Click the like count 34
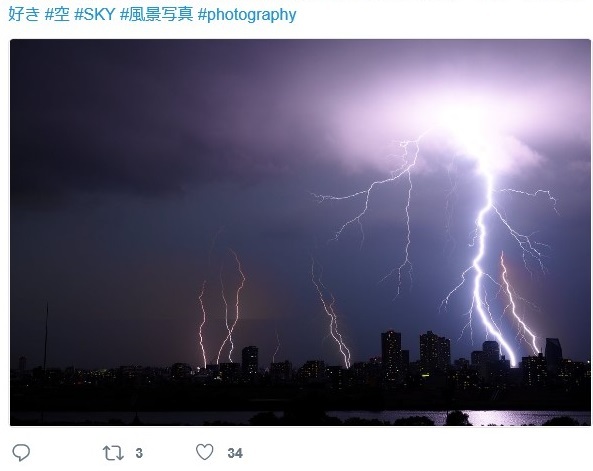Viewport: 593px width, 471px height. [x=235, y=453]
